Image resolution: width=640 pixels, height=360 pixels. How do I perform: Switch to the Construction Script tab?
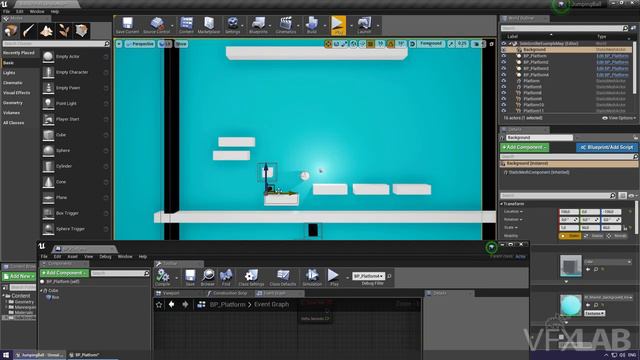(x=230, y=293)
